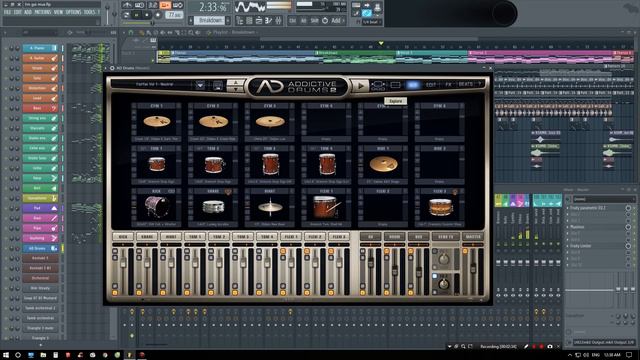The height and width of the screenshot is (360, 640).
Task: Click the OH mixer channel button
Action: (x=371, y=236)
